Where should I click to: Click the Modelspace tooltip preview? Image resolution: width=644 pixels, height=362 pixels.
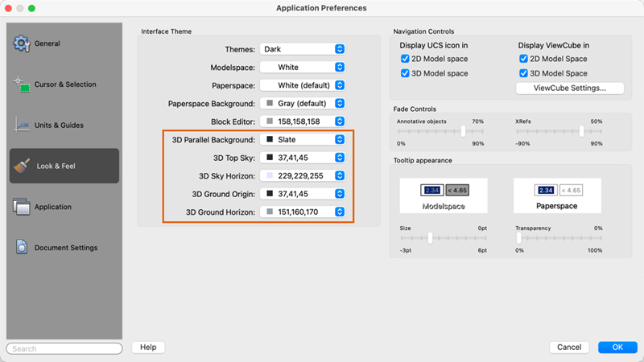click(444, 196)
